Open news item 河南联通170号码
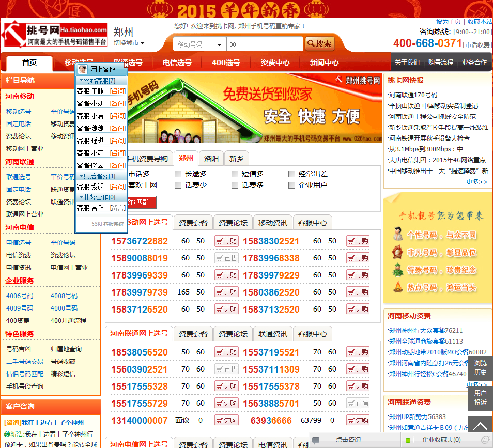The image size is (493, 448). pyautogui.click(x=413, y=95)
